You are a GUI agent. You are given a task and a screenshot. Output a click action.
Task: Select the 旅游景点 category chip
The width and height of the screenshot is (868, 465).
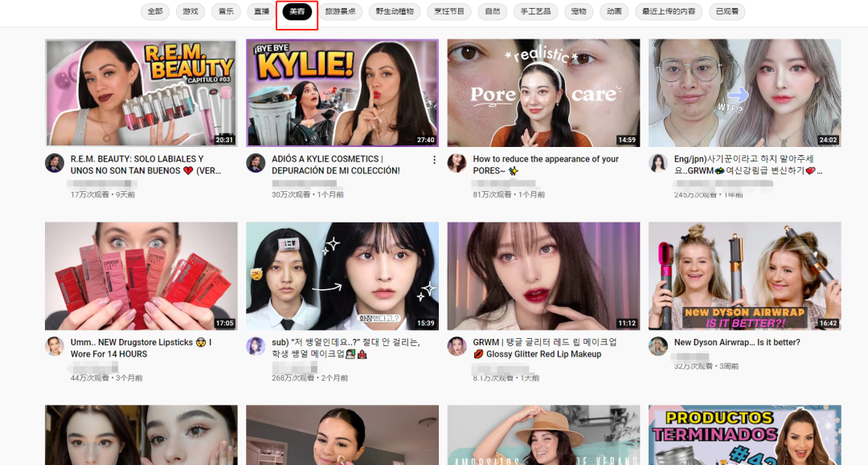click(340, 11)
